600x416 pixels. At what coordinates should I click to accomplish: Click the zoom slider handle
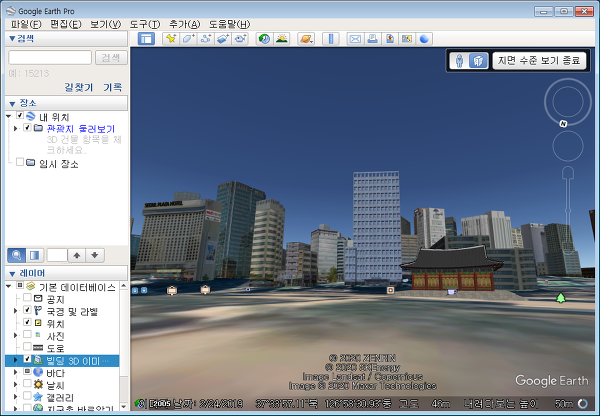pyautogui.click(x=568, y=210)
